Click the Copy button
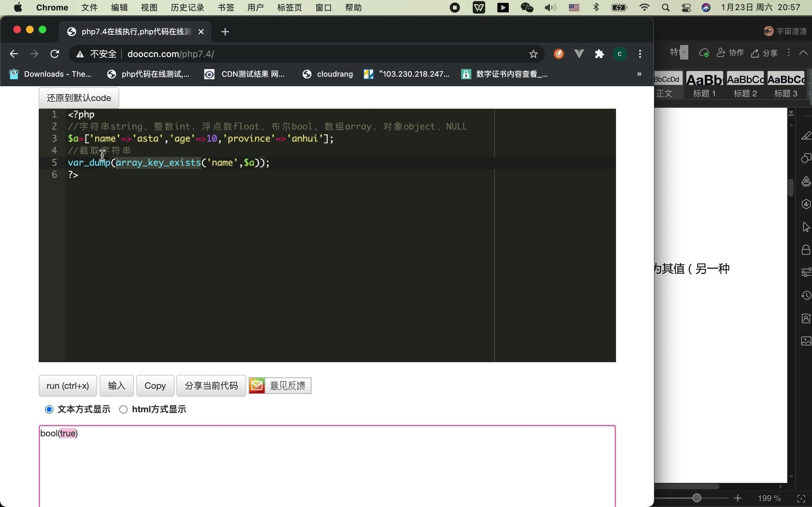 [x=155, y=386]
